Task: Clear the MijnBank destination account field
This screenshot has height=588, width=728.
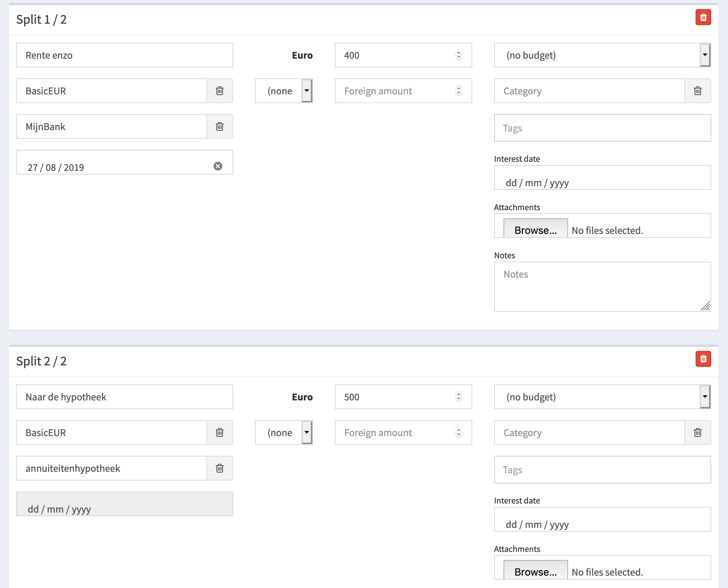Action: point(219,126)
